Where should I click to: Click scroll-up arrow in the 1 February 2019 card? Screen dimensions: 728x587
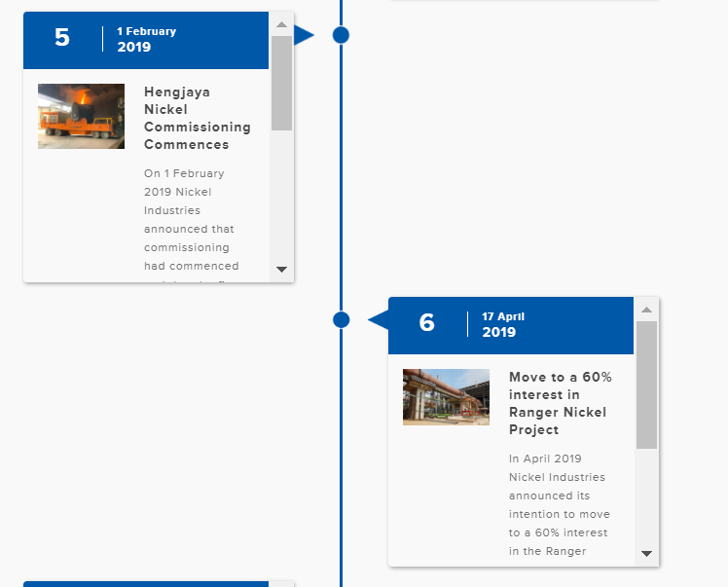281,24
